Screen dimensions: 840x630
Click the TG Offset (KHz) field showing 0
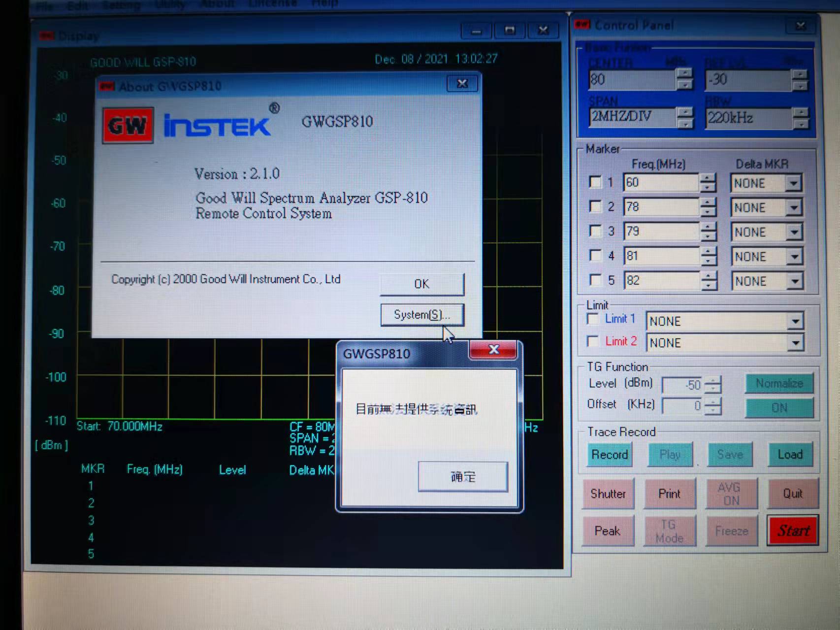click(x=682, y=406)
